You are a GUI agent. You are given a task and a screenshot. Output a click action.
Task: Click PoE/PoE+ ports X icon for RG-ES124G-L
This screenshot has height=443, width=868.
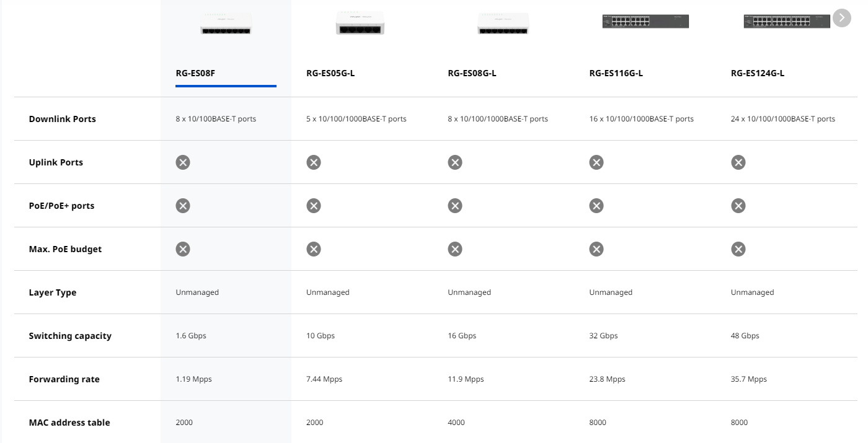pos(738,206)
